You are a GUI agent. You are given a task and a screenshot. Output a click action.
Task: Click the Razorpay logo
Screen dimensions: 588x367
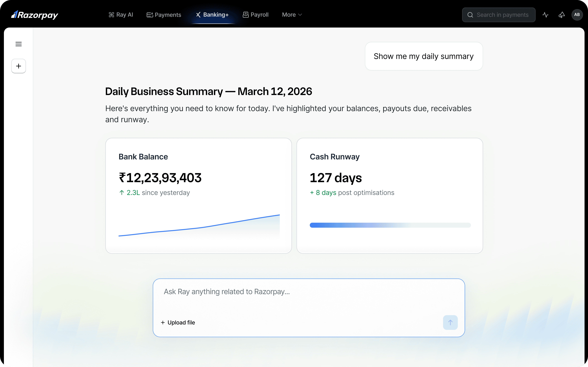[x=34, y=15]
